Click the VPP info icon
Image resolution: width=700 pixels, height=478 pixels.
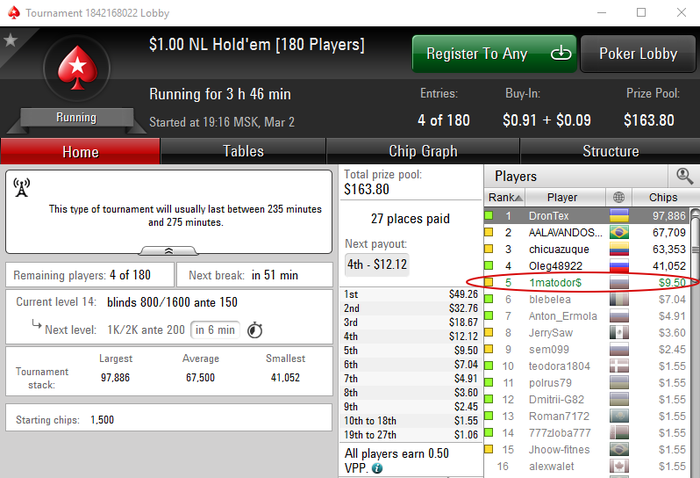377,468
